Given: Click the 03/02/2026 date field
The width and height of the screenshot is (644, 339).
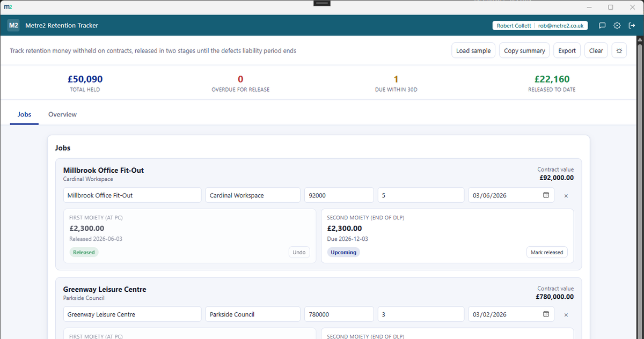Looking at the screenshot, I should 512,314.
